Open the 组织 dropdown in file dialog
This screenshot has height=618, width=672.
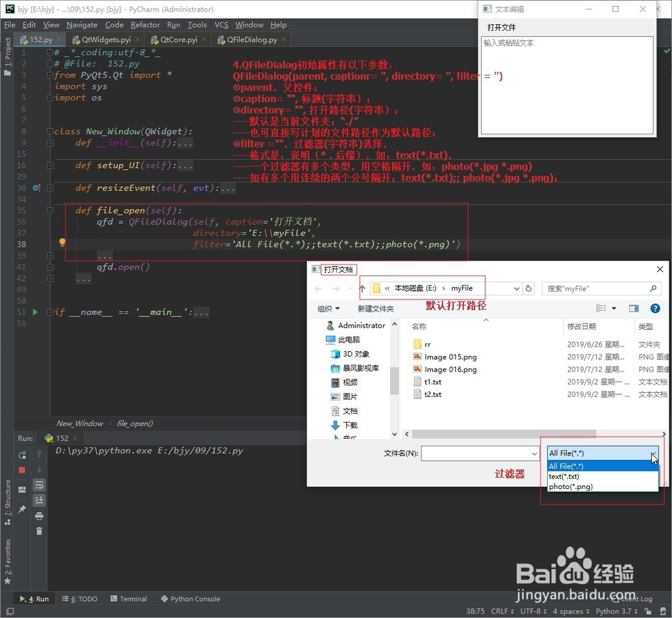pos(329,308)
